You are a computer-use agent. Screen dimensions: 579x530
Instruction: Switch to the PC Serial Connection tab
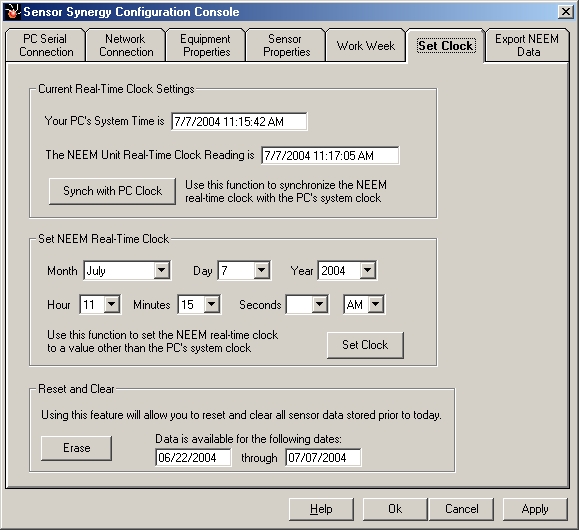point(46,45)
